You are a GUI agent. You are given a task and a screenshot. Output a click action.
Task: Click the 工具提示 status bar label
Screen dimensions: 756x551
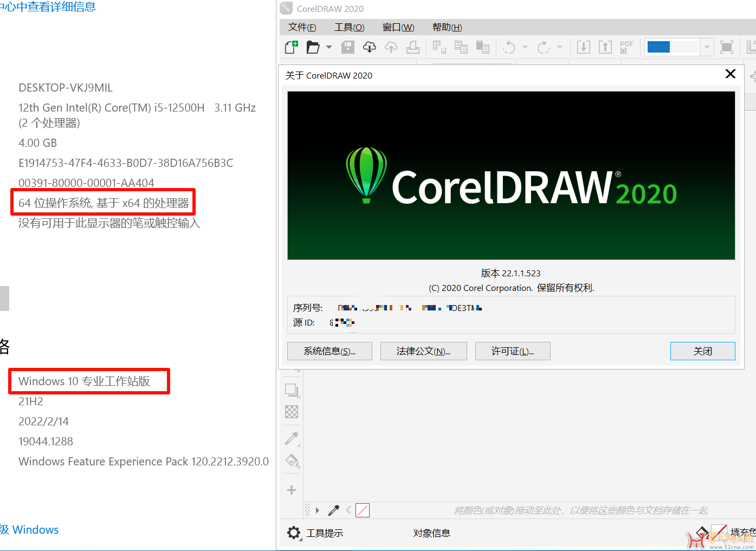(325, 533)
